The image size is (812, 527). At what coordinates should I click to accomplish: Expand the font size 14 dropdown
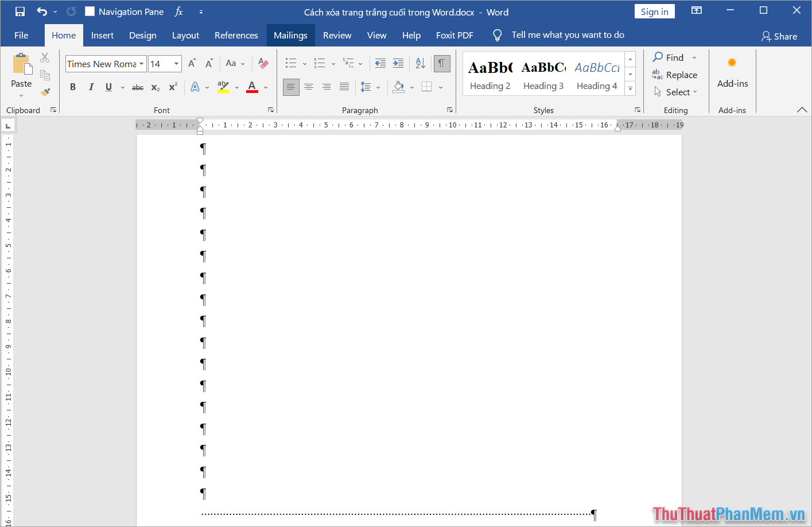click(x=176, y=64)
